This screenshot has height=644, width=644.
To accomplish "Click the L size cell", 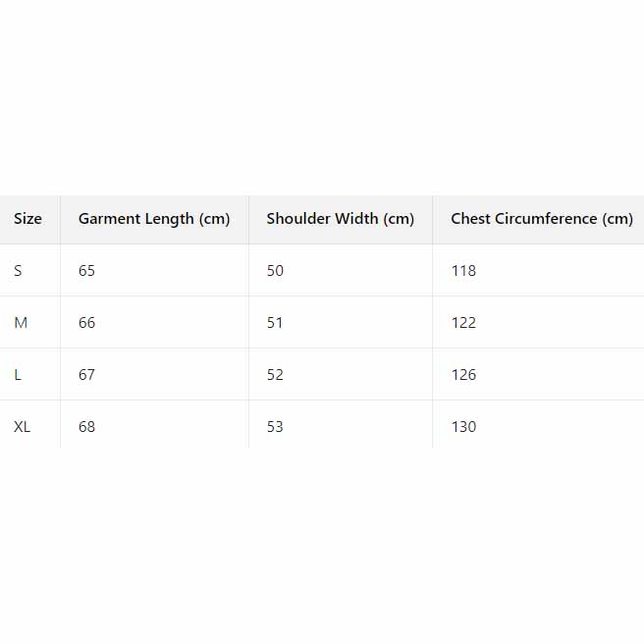I will click(x=18, y=375).
